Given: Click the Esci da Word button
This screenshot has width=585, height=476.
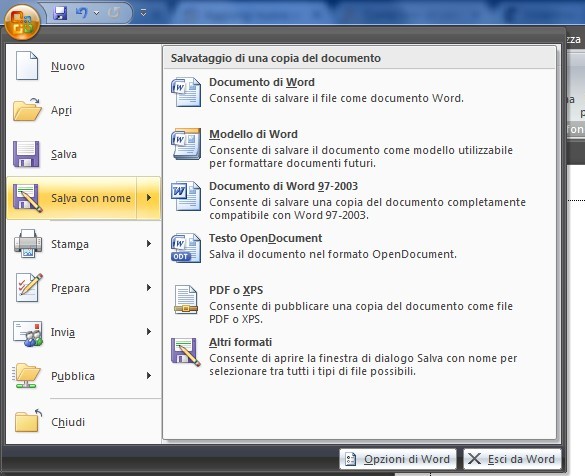Looking at the screenshot, I should pos(512,459).
